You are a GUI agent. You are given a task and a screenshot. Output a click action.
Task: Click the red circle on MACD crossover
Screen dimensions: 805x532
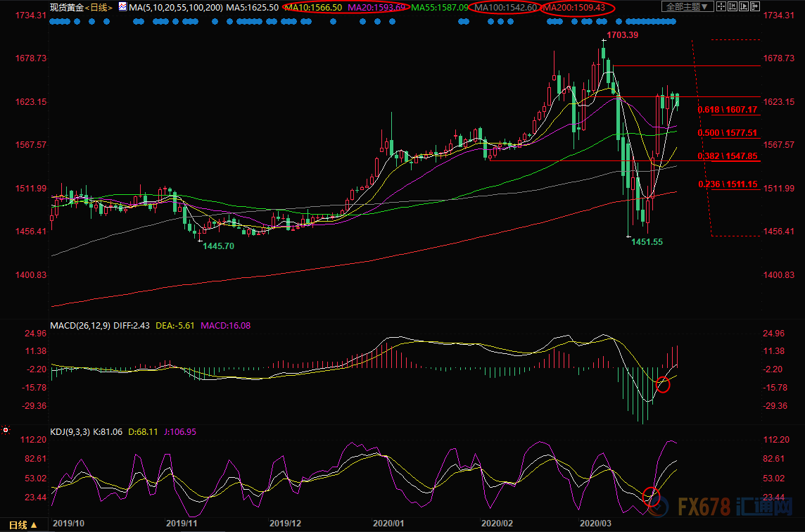(x=663, y=385)
